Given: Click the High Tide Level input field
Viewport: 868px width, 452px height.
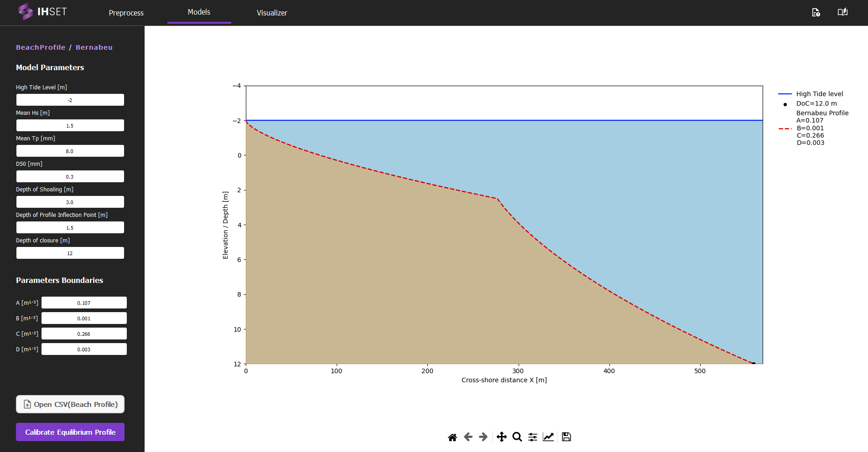Looking at the screenshot, I should [70, 99].
